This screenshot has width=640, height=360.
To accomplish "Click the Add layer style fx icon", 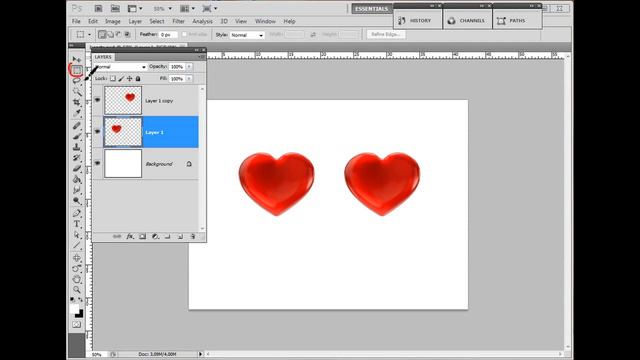I will (130, 236).
